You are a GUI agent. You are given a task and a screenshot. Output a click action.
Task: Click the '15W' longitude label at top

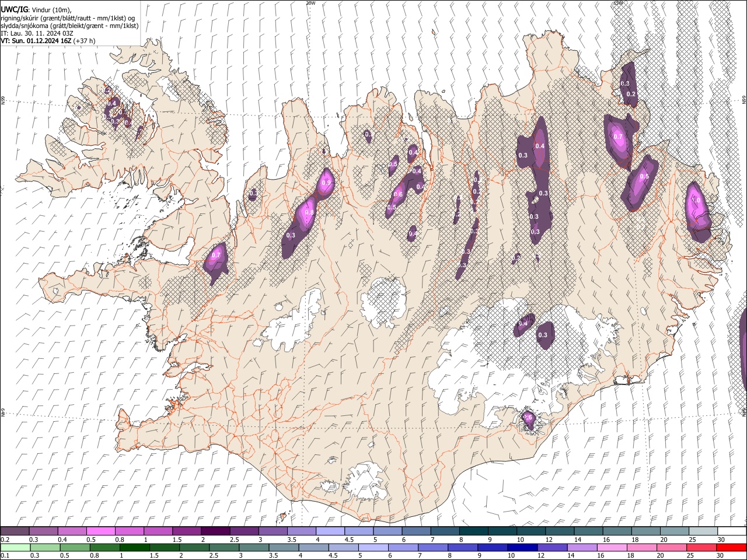point(618,3)
